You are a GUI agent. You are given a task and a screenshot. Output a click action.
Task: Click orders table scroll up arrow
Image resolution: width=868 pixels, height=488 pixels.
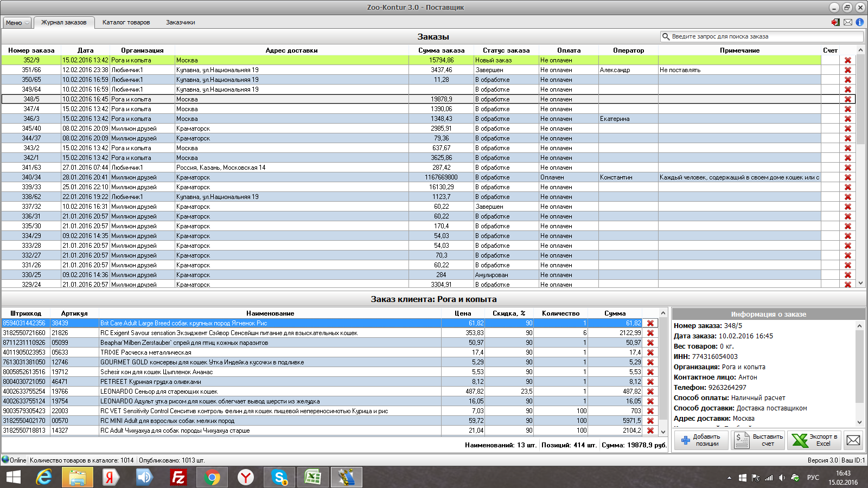click(860, 50)
